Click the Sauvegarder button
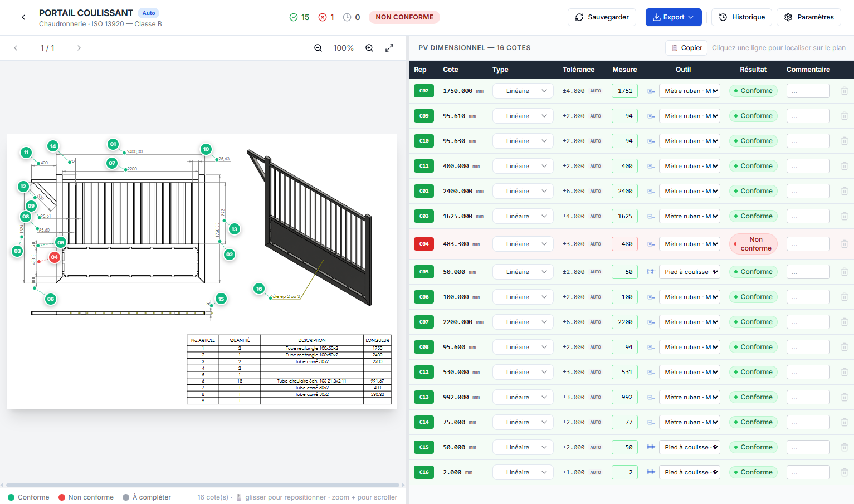Viewport: 854px width, 504px height. tap(602, 17)
